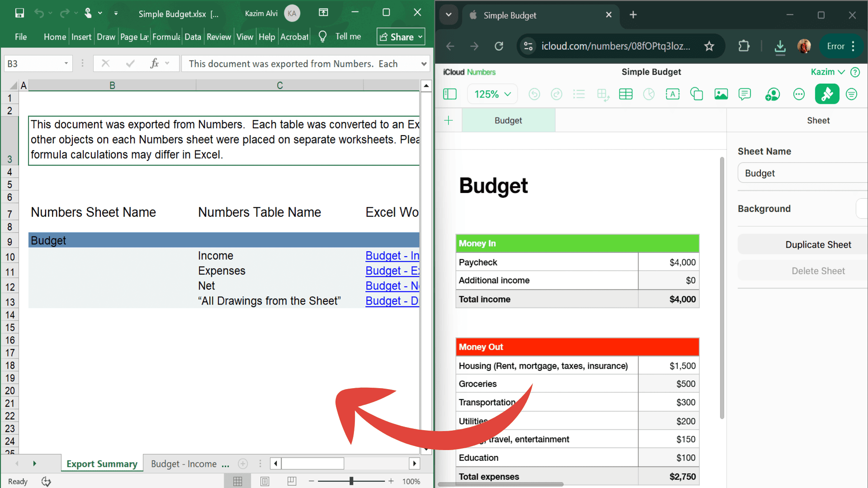This screenshot has height=488, width=868.
Task: Open the Excel Insert ribbon tab
Action: 81,37
